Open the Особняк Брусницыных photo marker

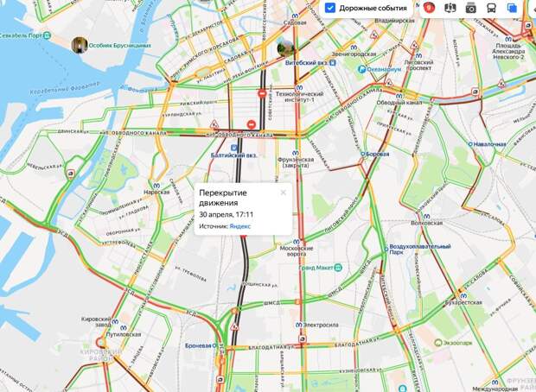(80, 45)
